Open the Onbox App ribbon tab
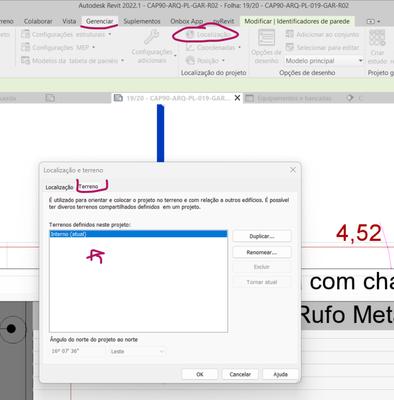The image size is (394, 400). click(187, 21)
